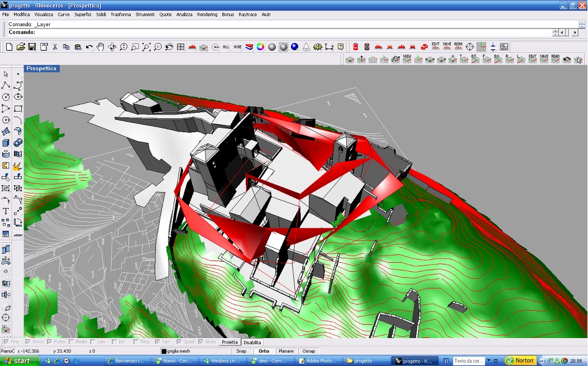Image resolution: width=588 pixels, height=366 pixels.
Task: Click the Proietta button
Action: (x=230, y=342)
